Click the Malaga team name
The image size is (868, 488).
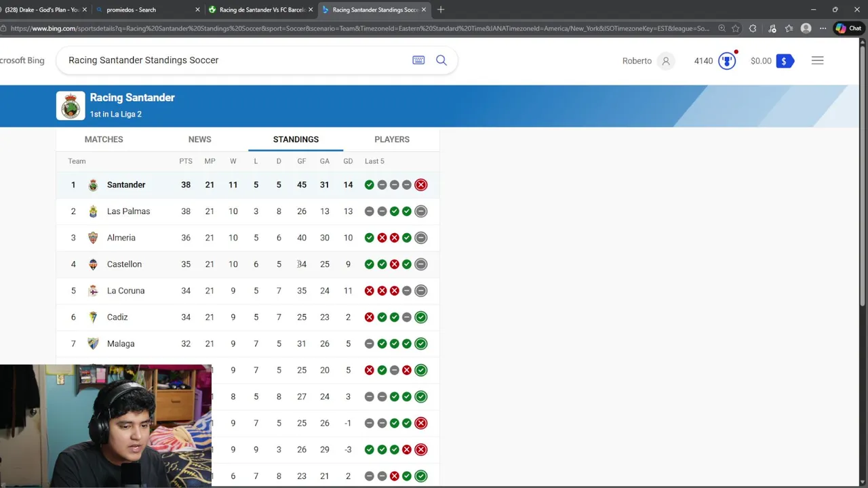[121, 344]
